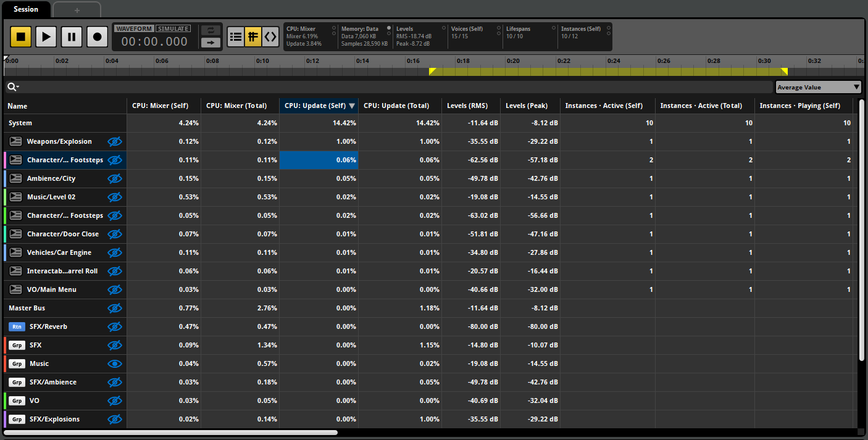Switch playback mode to SIMULATE

[173, 28]
